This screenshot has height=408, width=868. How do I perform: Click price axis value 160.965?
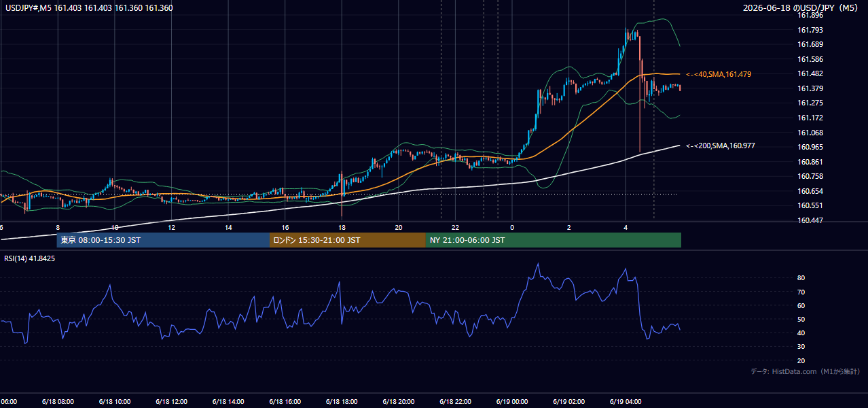(810, 147)
